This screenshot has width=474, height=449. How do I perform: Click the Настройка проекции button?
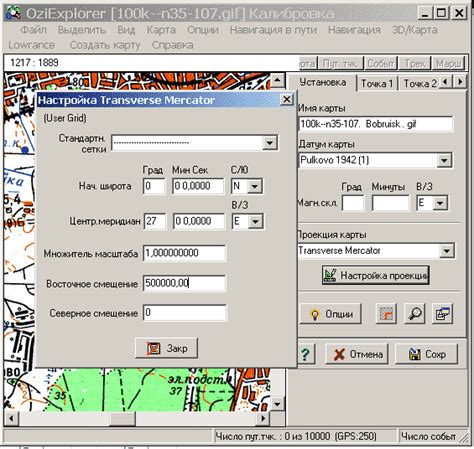coord(376,275)
